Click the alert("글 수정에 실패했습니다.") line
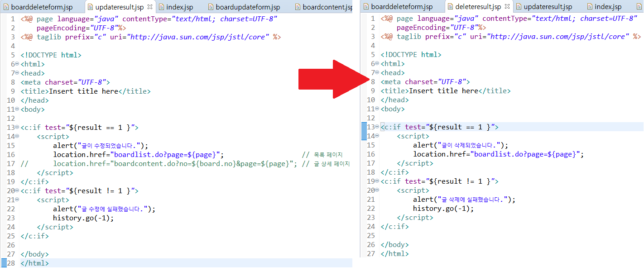The width and height of the screenshot is (644, 271). (x=104, y=209)
